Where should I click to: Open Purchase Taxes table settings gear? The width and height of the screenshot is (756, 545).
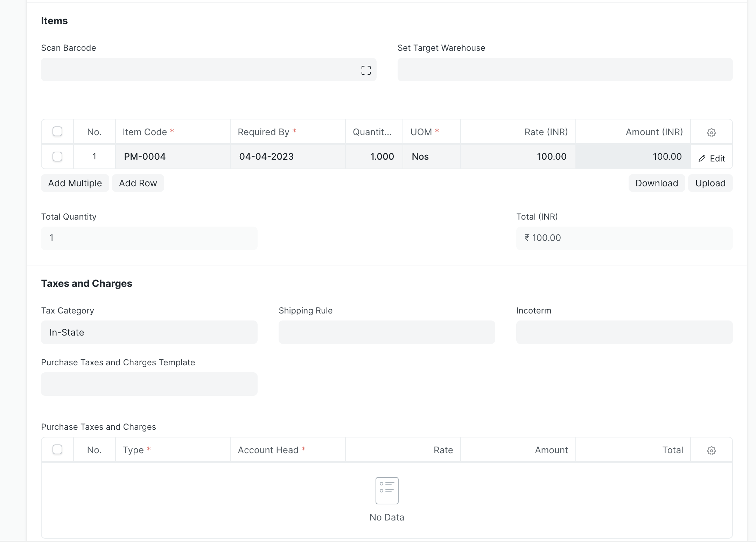click(x=711, y=450)
